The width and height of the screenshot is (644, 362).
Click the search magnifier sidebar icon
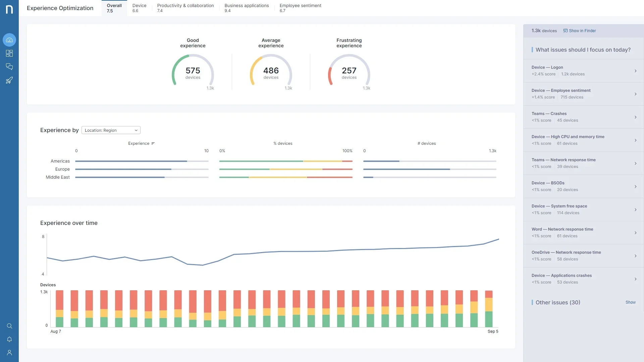coord(9,326)
